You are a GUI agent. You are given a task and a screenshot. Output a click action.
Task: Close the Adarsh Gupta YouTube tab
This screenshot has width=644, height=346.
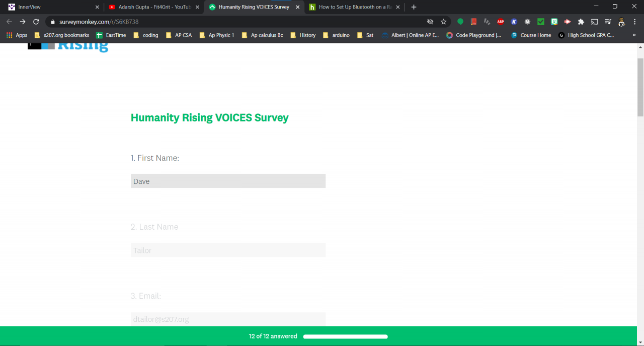(x=197, y=7)
